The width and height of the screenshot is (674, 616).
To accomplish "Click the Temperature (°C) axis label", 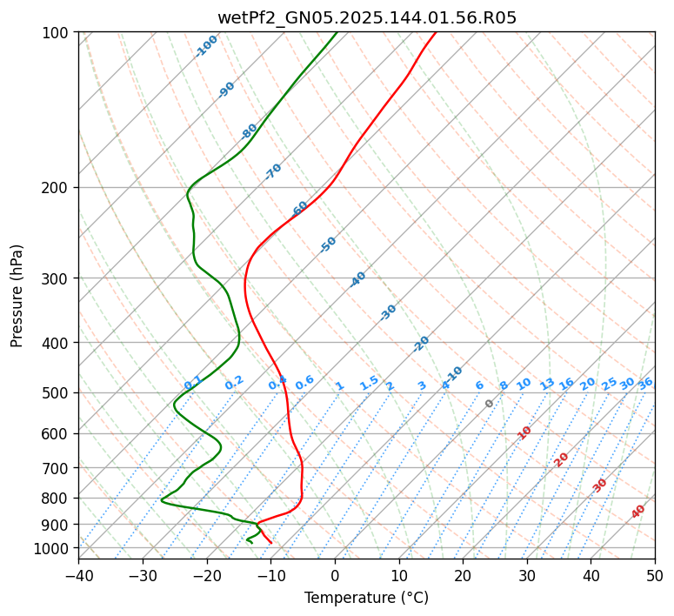I will 367,598.
